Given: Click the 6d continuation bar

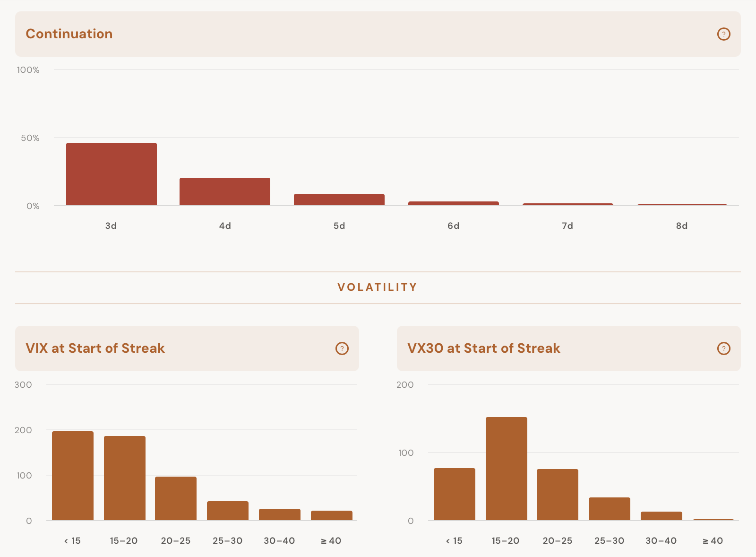Looking at the screenshot, I should coord(454,203).
